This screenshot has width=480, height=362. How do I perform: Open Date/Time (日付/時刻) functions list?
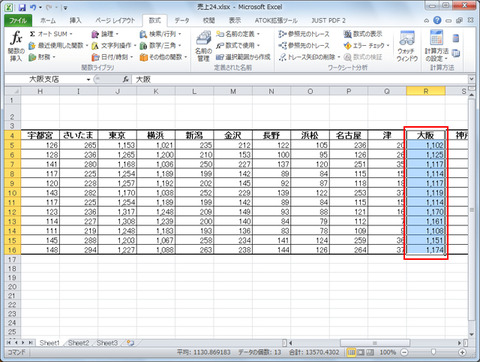click(112, 57)
